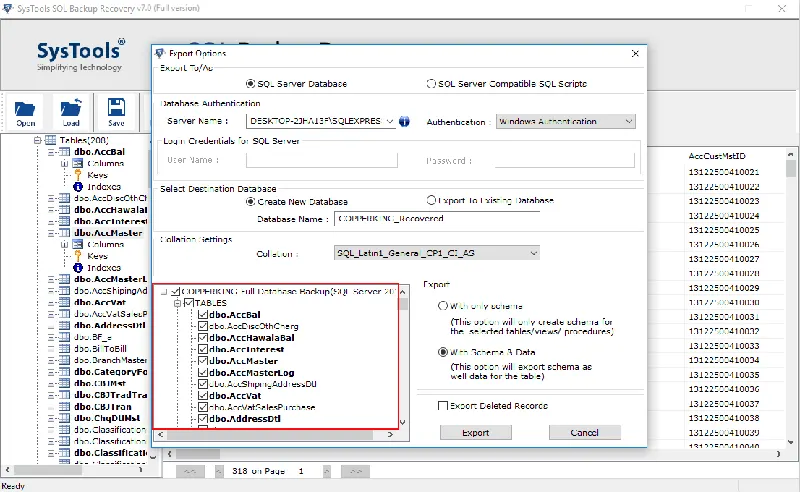Screen dimensions: 800x492
Task: Click the AccCustMstID column header
Action: tap(717, 156)
